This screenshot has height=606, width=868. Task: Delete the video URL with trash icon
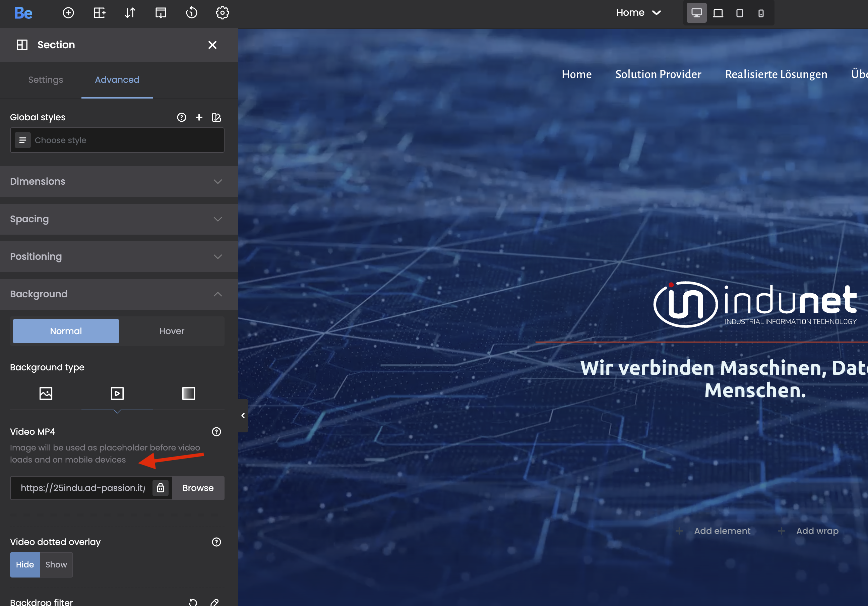[x=161, y=488]
